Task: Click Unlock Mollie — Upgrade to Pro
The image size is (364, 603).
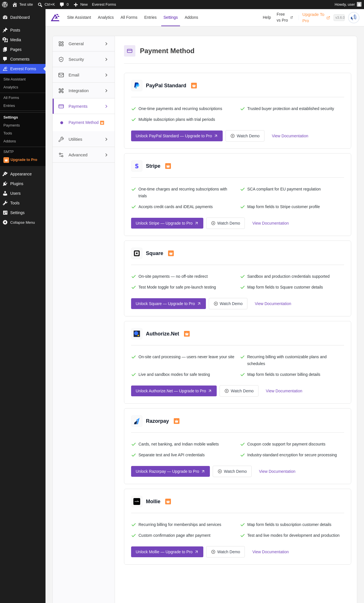Action: (167, 552)
